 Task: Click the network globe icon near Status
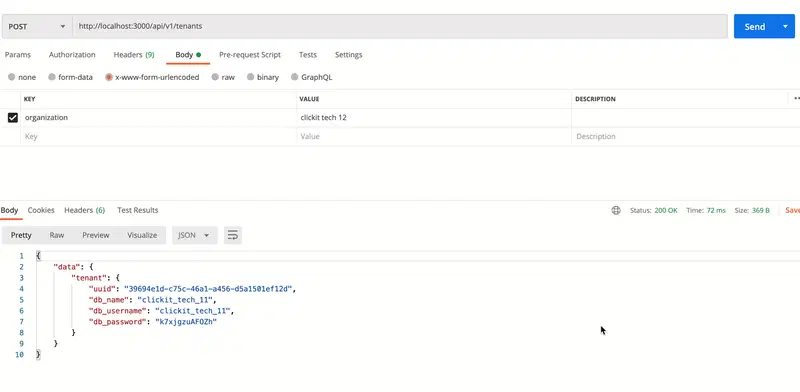tap(616, 210)
